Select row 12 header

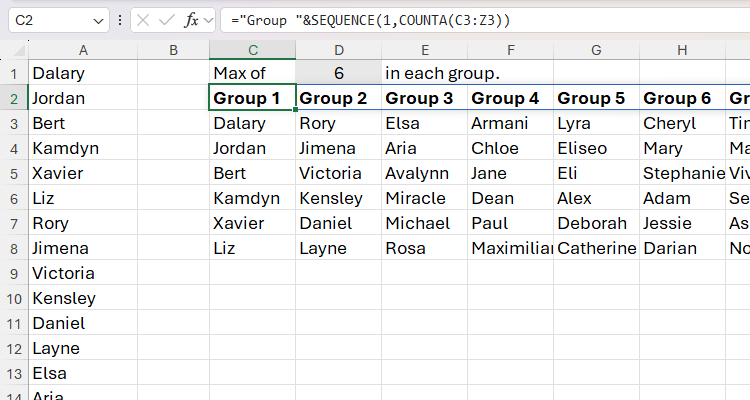coord(14,348)
